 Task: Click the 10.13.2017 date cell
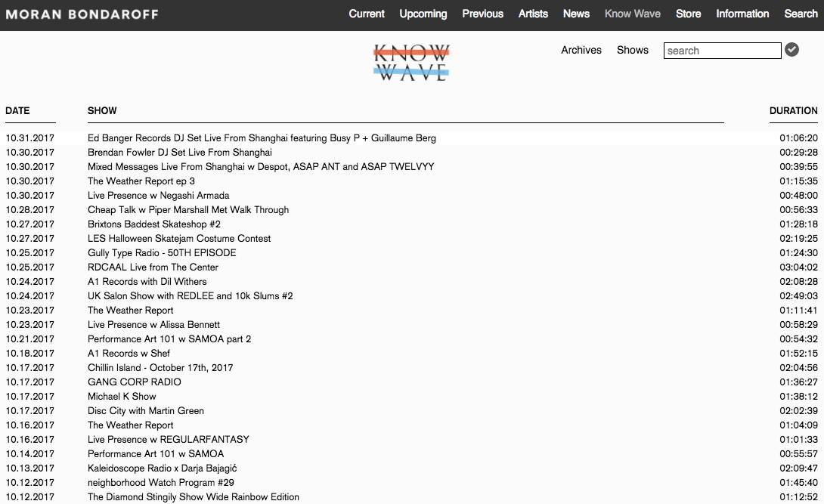click(x=30, y=468)
